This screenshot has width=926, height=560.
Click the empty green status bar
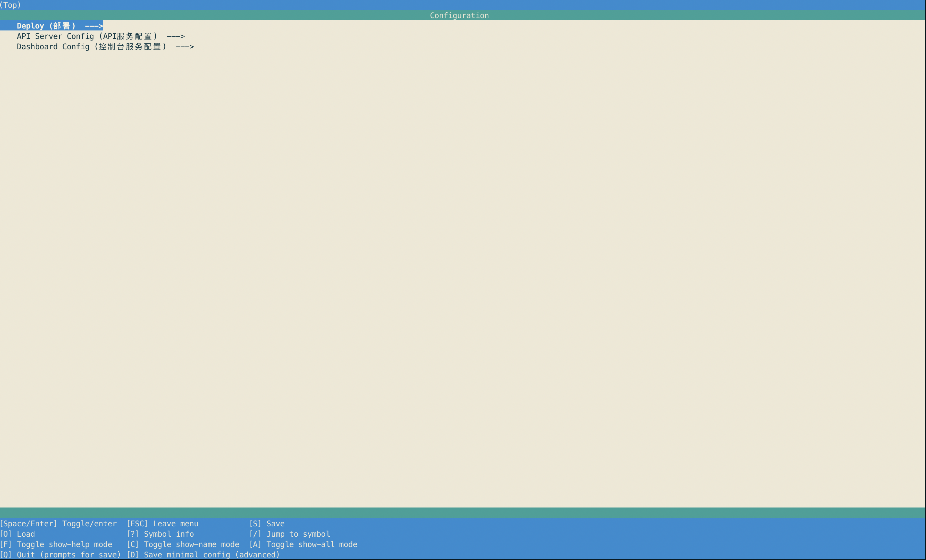click(x=462, y=513)
